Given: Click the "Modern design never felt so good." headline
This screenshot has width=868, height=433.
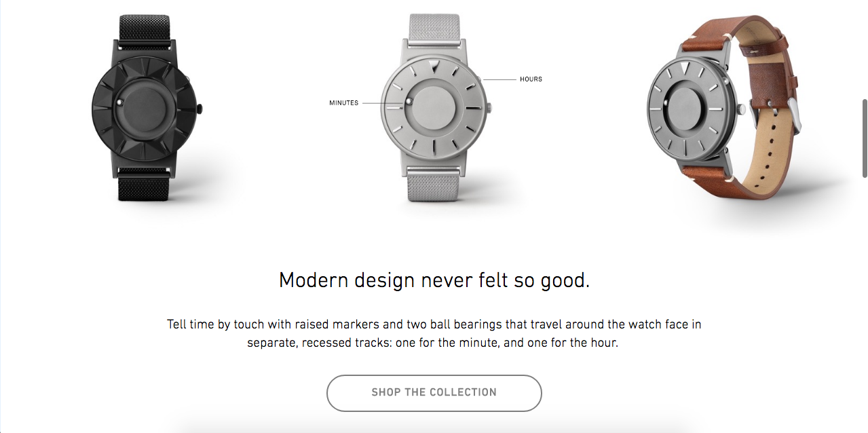Looking at the screenshot, I should click(x=434, y=280).
